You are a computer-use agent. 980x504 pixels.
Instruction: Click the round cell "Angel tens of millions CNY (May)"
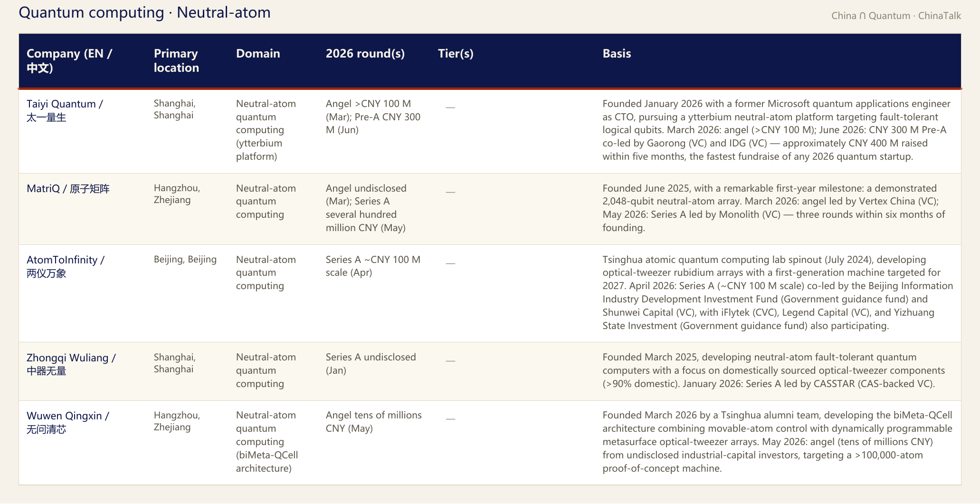pos(374,421)
